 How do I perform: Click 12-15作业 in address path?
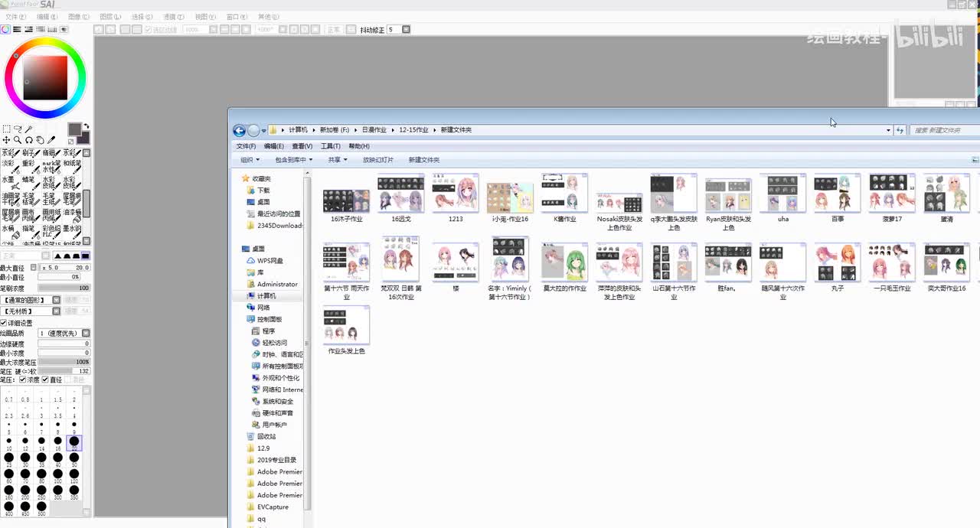pyautogui.click(x=413, y=130)
